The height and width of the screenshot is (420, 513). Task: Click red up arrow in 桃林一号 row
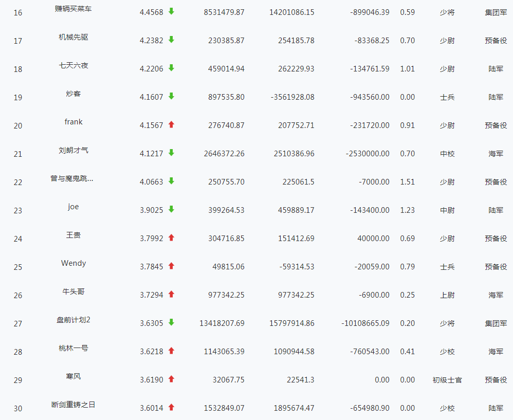coord(171,351)
